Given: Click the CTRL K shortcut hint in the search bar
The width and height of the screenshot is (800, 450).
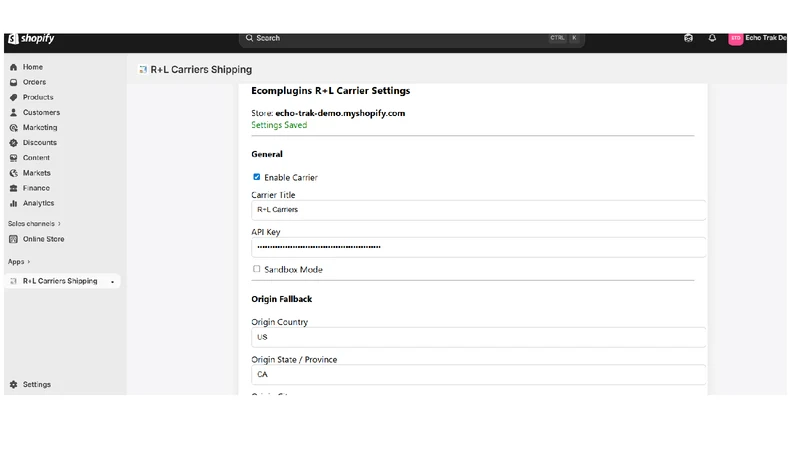Looking at the screenshot, I should 564,38.
